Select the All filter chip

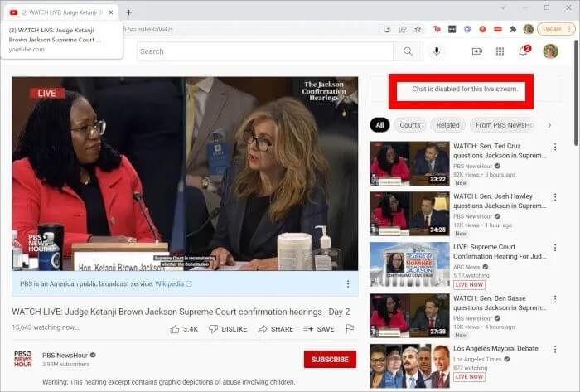[x=379, y=125]
